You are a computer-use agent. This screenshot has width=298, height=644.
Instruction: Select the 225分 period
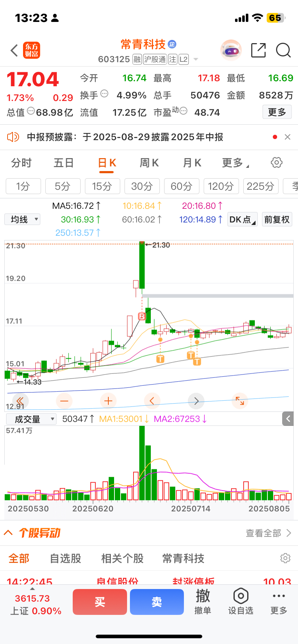click(x=261, y=186)
